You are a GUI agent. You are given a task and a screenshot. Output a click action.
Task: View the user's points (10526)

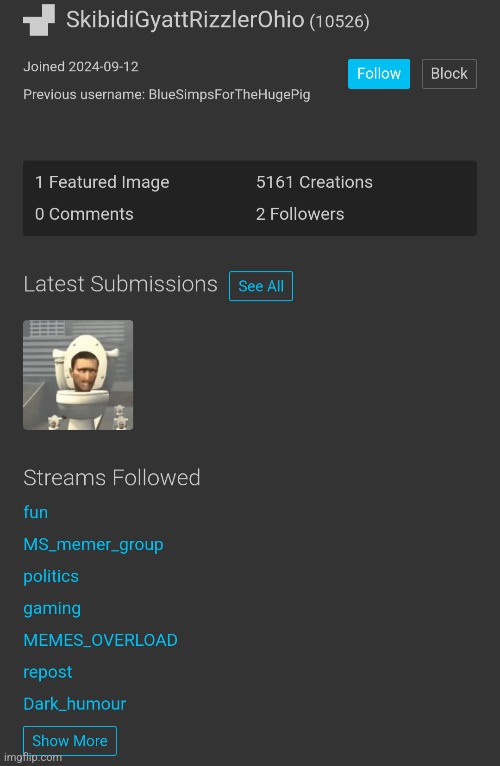coord(340,21)
